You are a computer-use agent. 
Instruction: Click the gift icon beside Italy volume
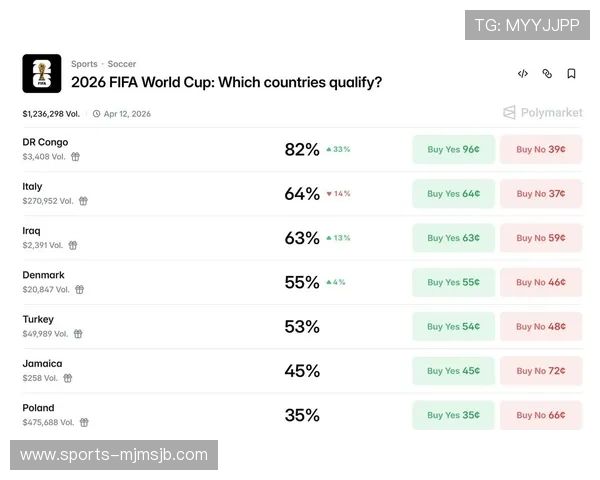[x=83, y=201]
